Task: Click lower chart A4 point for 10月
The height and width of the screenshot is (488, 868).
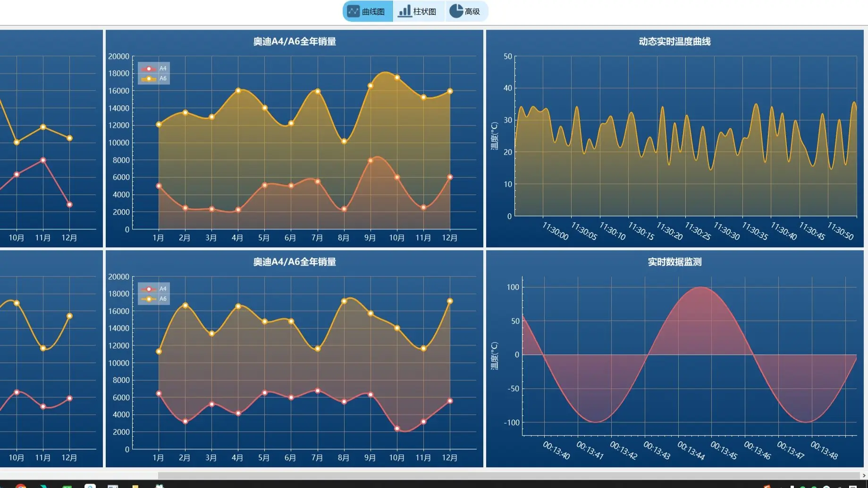Action: pos(397,429)
